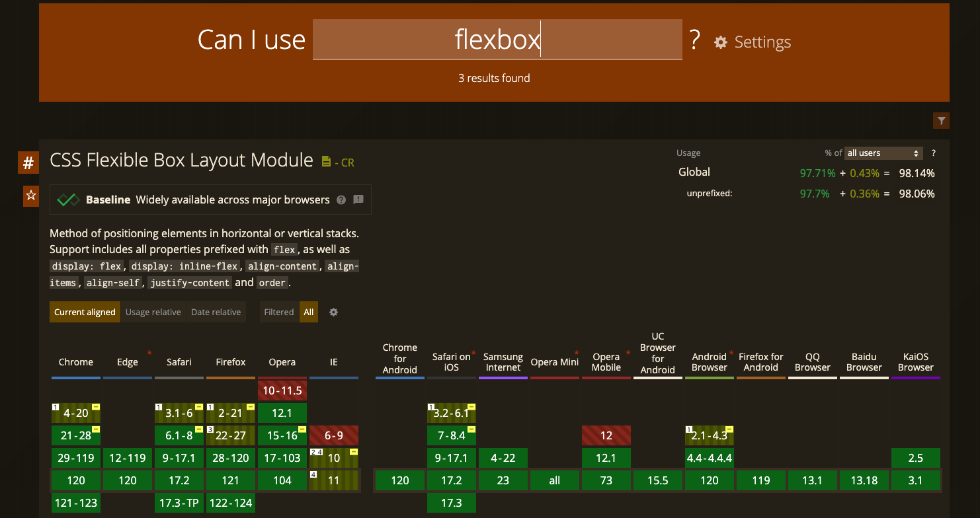
Task: Click note flag on IE 10 cell
Action: point(354,452)
